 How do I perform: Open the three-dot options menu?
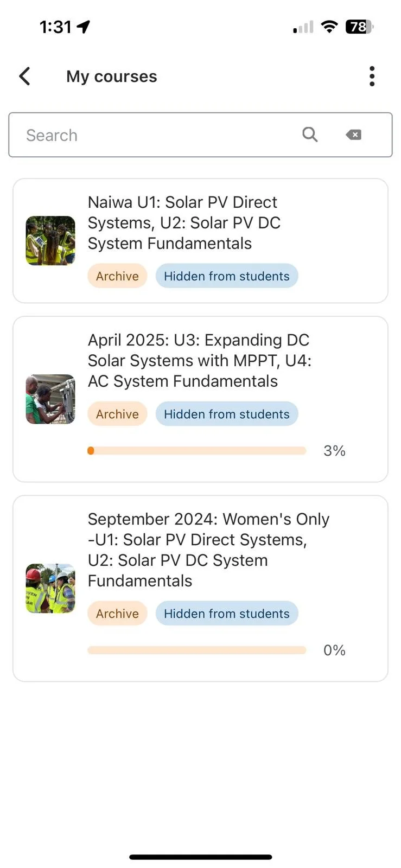372,76
